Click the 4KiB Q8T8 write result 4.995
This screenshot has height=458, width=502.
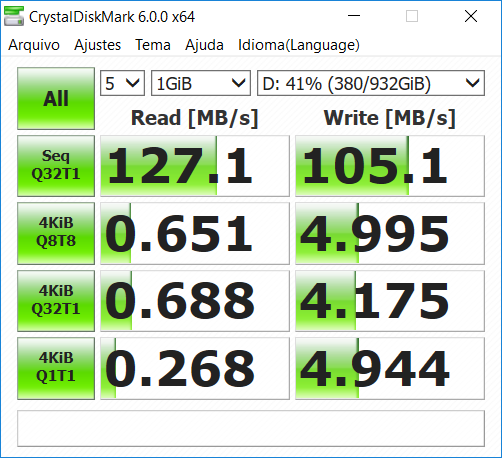(390, 233)
